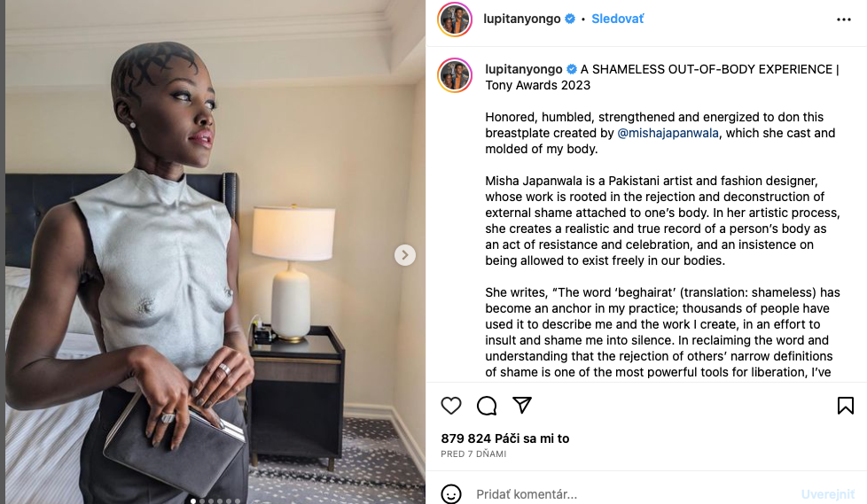Click the "Pred 7 dňami" timestamp

click(473, 454)
